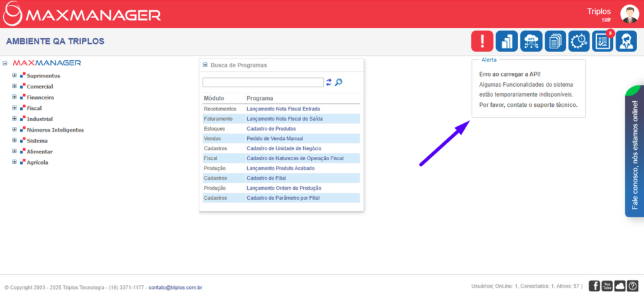The image size is (644, 294).
Task: Click the Módulo column header
Action: tap(214, 99)
